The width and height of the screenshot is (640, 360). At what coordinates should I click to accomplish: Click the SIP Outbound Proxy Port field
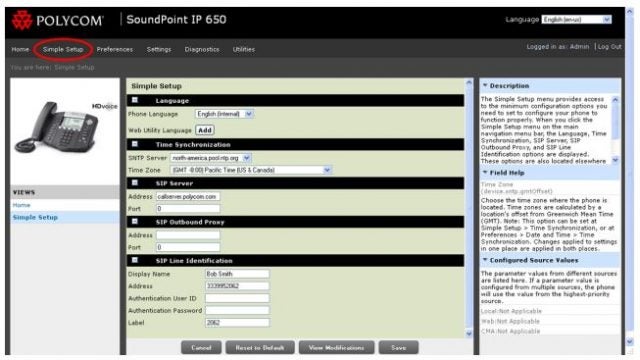[x=188, y=247]
